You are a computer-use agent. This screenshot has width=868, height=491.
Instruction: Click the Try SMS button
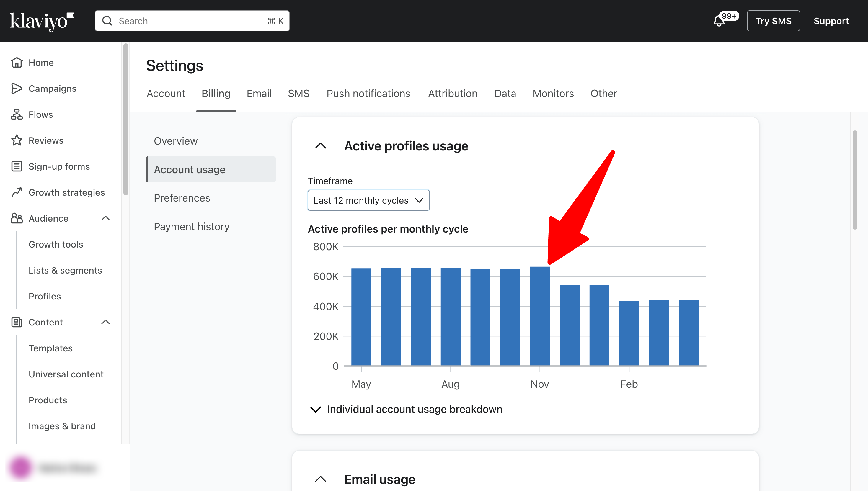click(773, 21)
